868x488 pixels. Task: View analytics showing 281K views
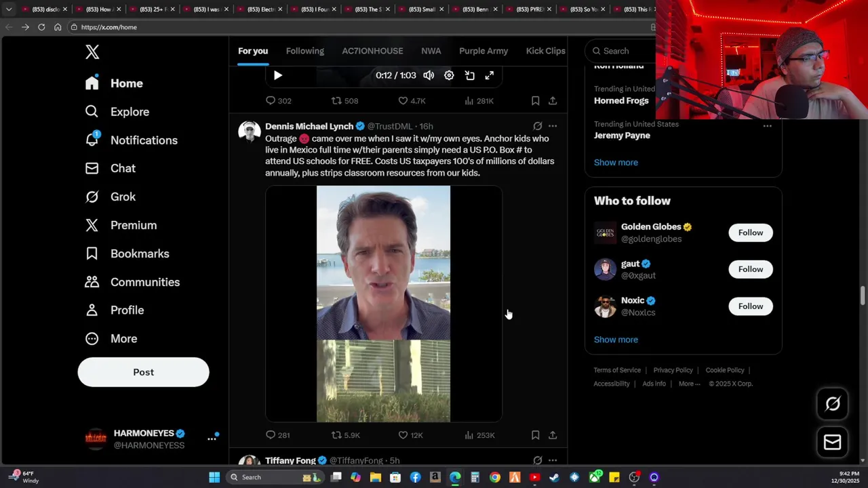click(x=479, y=101)
